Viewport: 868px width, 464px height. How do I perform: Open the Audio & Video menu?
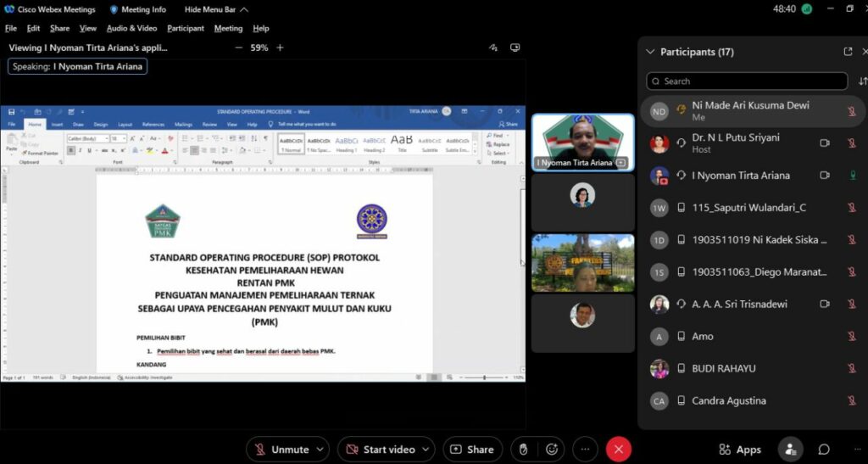[131, 28]
